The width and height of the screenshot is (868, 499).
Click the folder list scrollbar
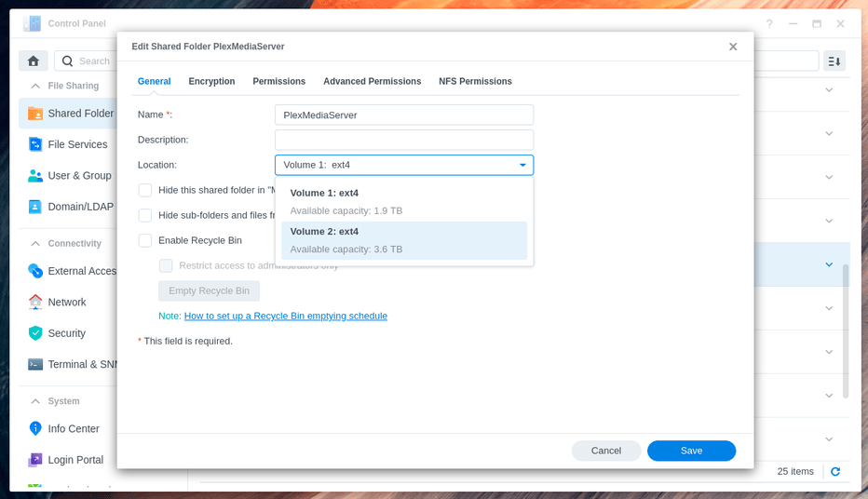pyautogui.click(x=846, y=330)
